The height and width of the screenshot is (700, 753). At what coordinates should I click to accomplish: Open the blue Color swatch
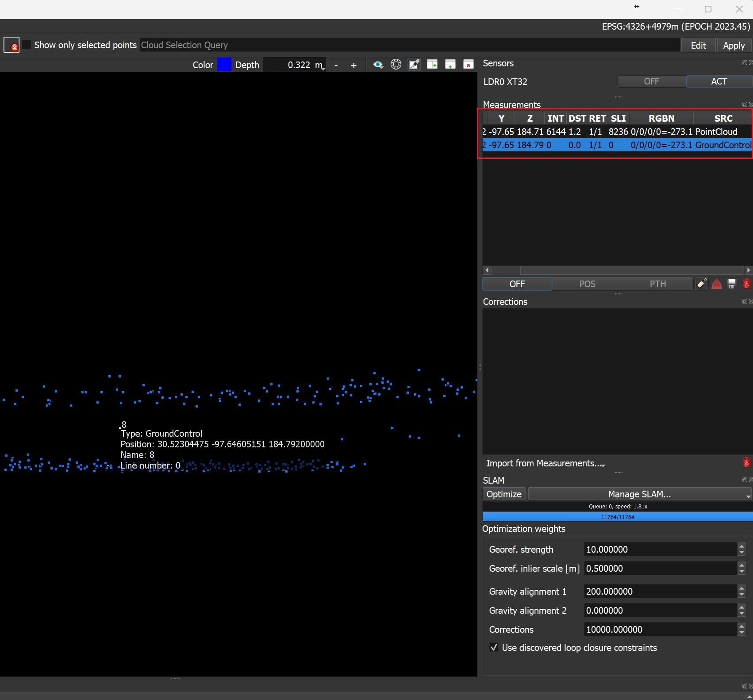click(x=224, y=65)
